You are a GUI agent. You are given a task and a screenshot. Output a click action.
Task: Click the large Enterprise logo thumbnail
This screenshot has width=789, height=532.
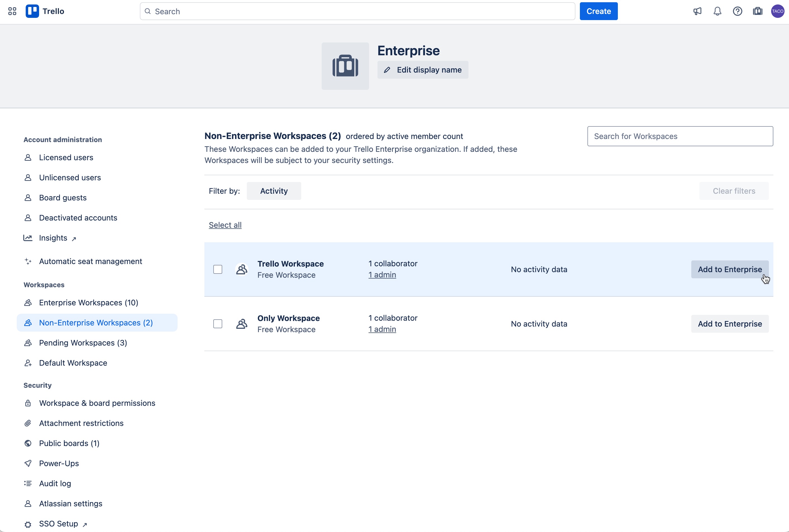click(x=345, y=66)
